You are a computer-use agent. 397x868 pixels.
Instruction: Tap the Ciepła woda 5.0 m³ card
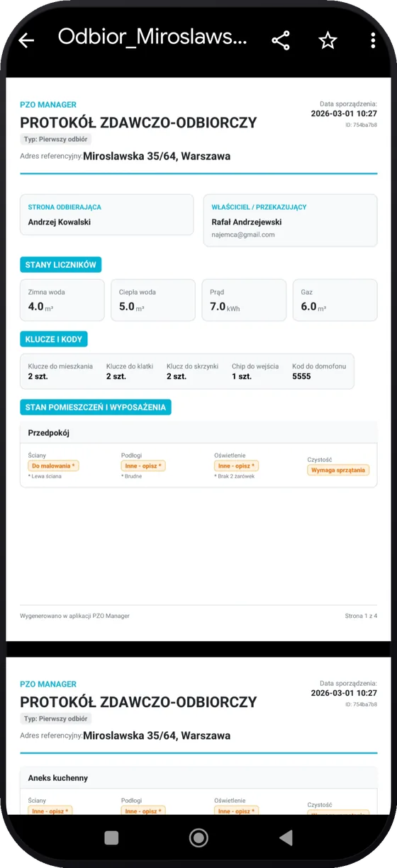coord(152,300)
